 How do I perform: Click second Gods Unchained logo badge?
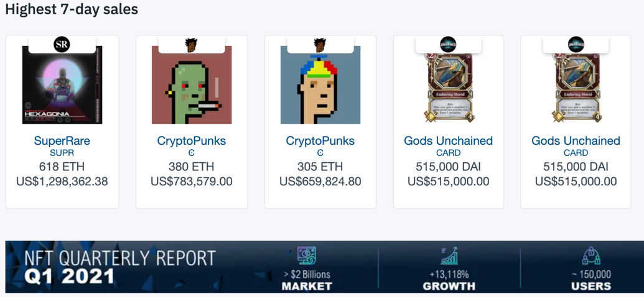(576, 44)
